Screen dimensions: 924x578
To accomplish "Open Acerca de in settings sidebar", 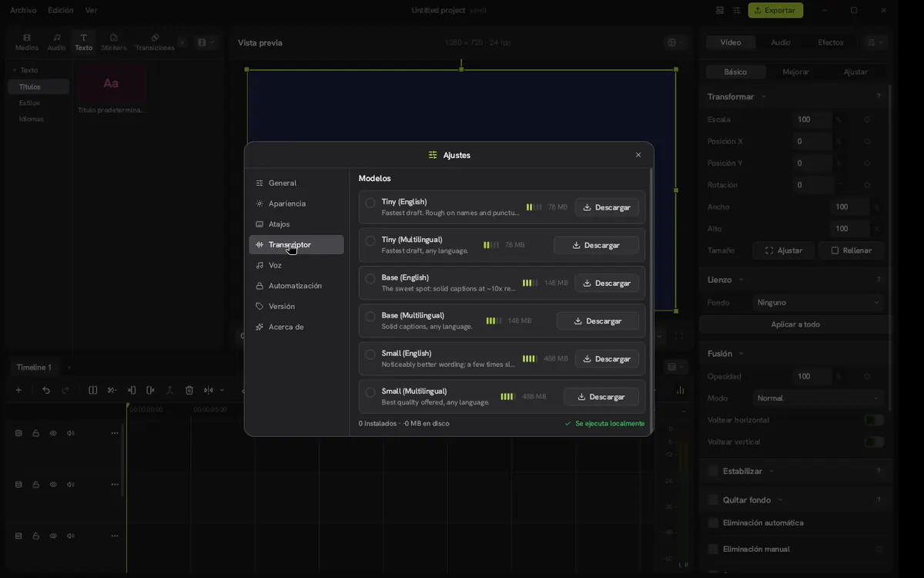I will [x=296, y=327].
